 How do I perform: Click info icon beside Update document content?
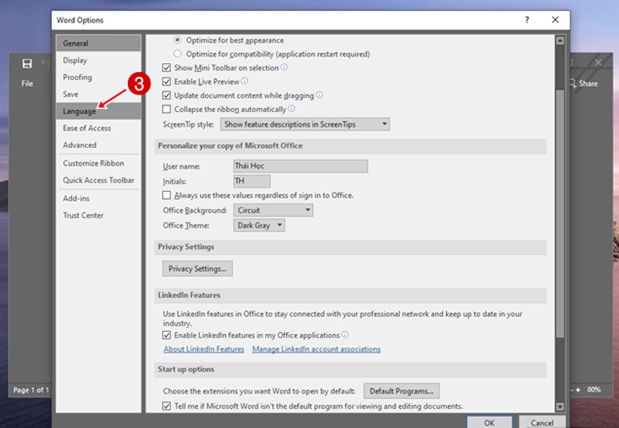(x=322, y=94)
